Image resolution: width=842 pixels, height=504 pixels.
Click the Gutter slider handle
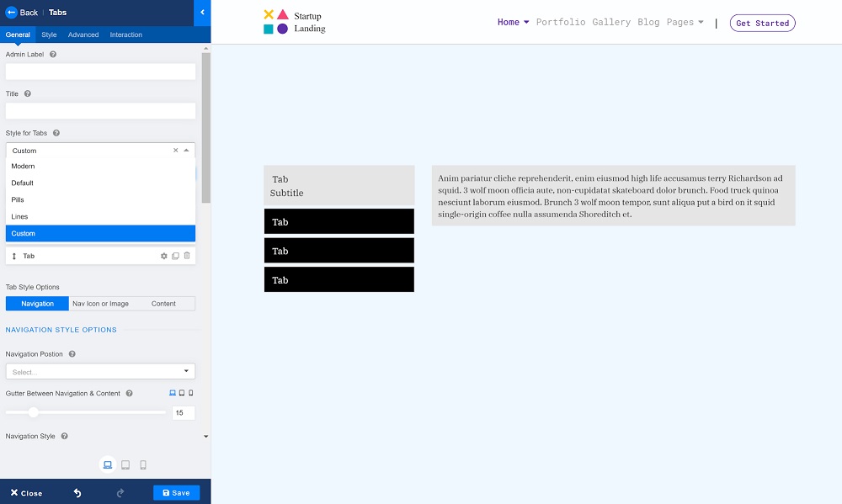(34, 412)
